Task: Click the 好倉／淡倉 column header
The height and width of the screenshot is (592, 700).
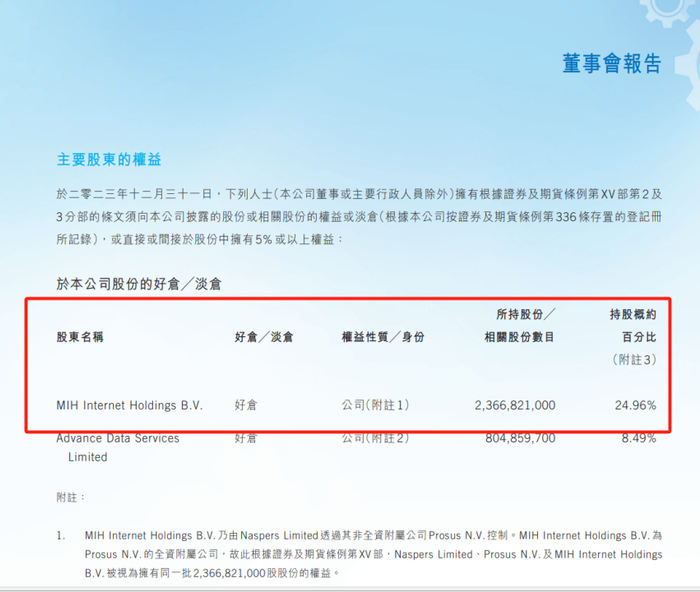Action: click(x=264, y=337)
